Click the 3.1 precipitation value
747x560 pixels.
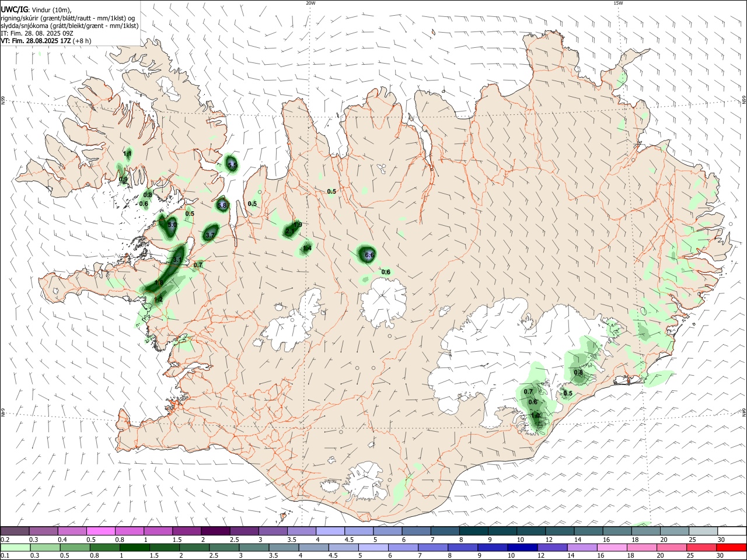(x=178, y=260)
